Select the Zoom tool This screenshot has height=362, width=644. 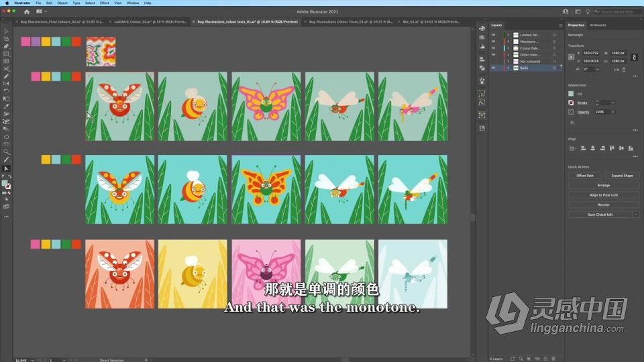pos(6,152)
